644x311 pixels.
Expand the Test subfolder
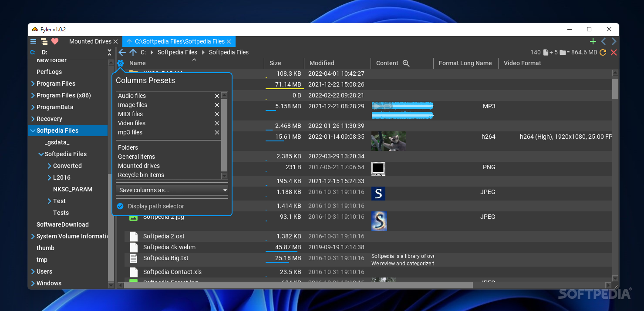50,201
